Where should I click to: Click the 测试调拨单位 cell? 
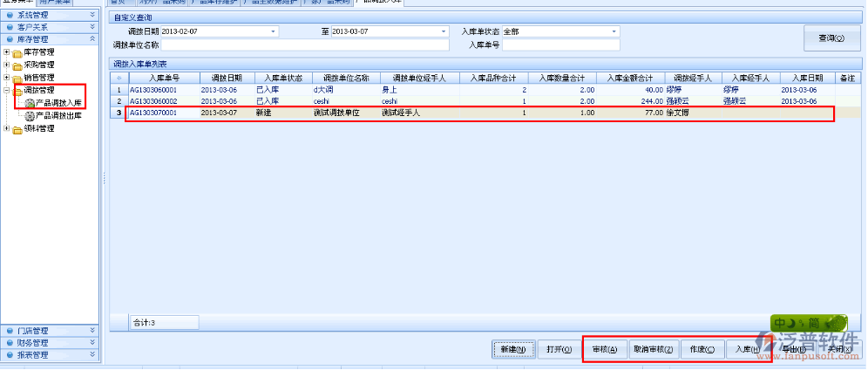pyautogui.click(x=347, y=113)
